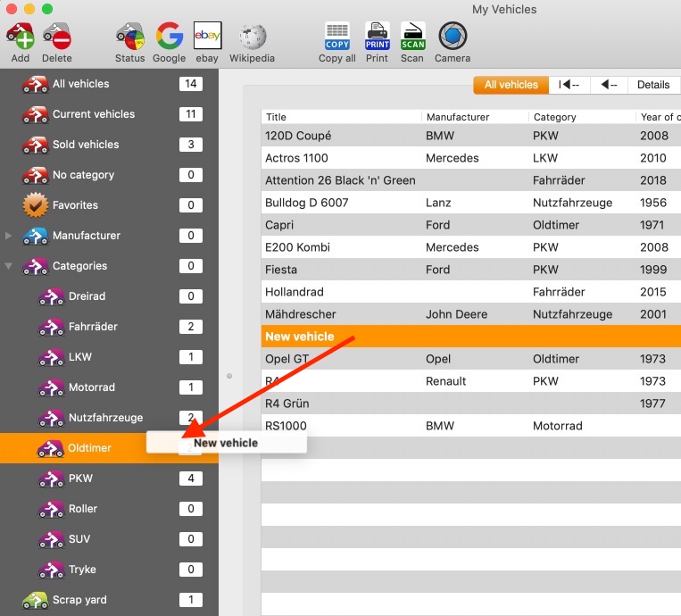681x616 pixels.
Task: Click the Scan toolbar icon
Action: tap(412, 36)
